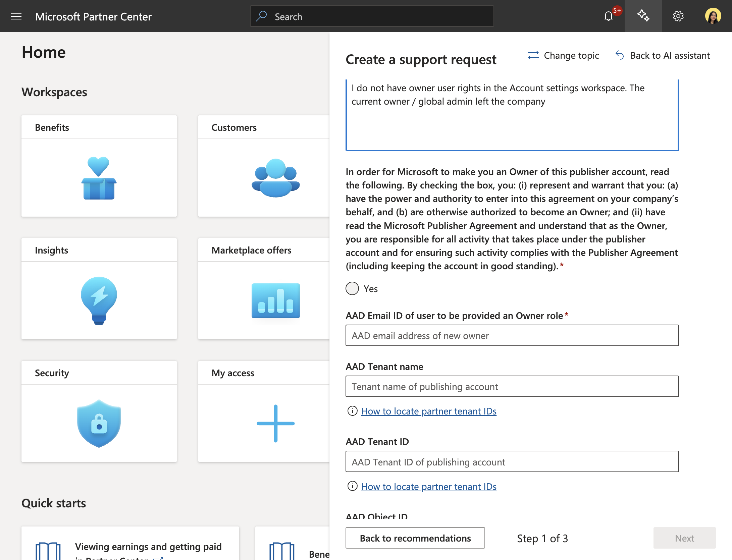Select the Yes radio button
The image size is (732, 560).
(352, 288)
